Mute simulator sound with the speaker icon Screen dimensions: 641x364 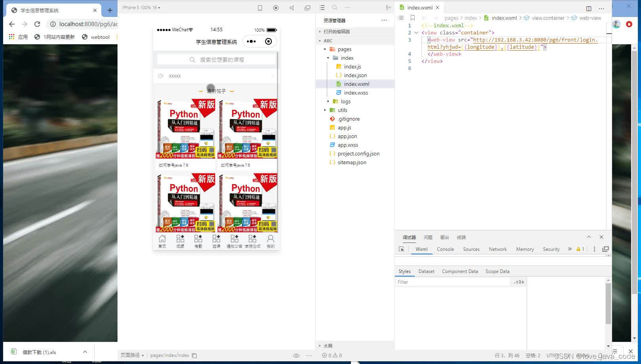point(292,8)
